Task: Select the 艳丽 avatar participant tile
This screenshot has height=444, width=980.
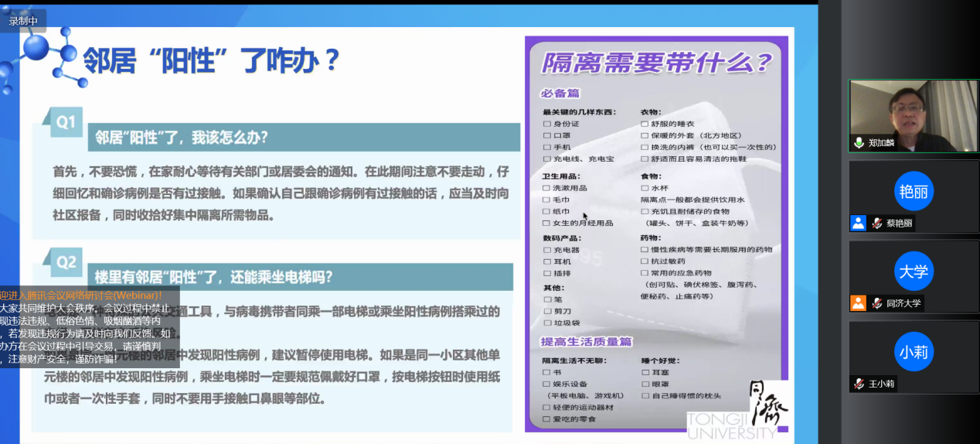Action: 913,190
